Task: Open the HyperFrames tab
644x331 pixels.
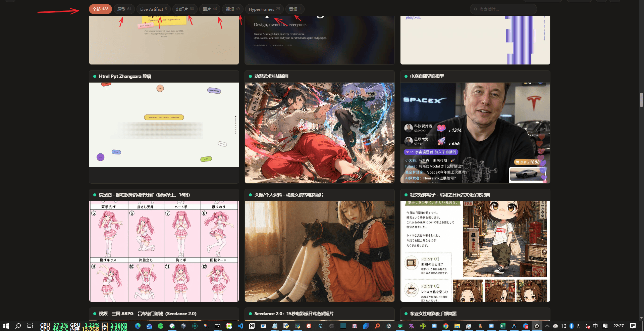Action: [264, 9]
